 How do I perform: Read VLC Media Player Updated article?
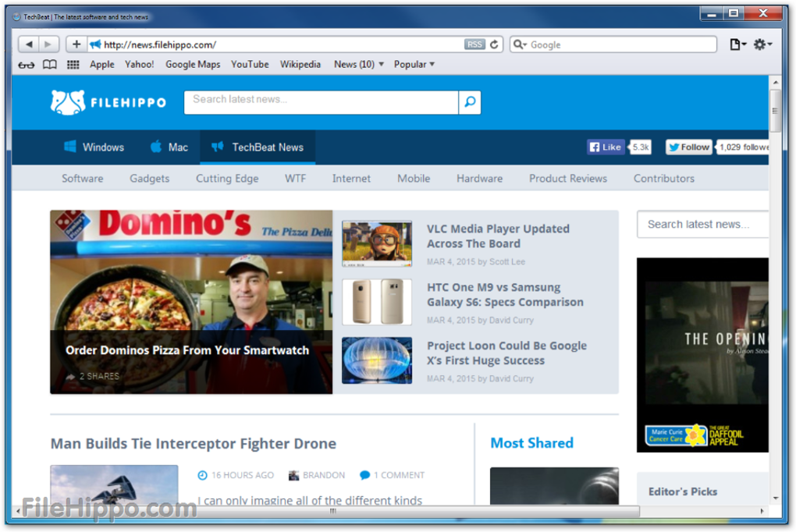tap(498, 236)
